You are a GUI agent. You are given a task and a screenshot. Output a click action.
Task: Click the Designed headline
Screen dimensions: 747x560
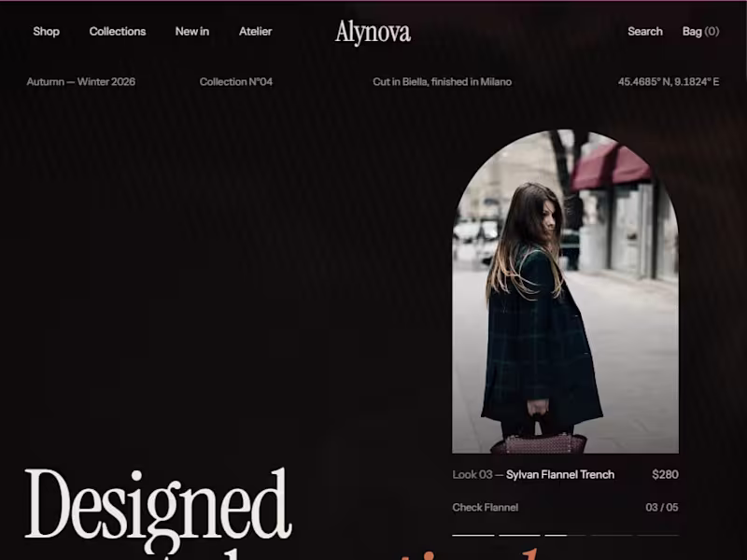click(158, 509)
